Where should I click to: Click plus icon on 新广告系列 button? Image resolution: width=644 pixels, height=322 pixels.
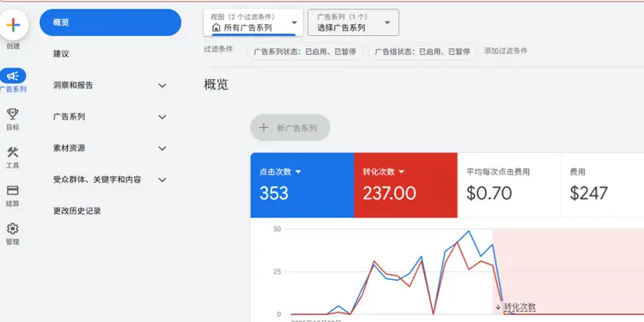tap(264, 128)
